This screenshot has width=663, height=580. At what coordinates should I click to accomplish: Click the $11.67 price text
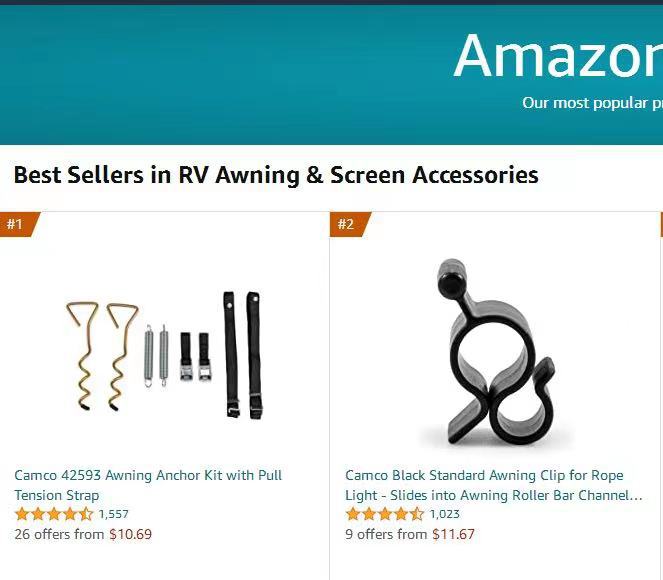(x=453, y=534)
